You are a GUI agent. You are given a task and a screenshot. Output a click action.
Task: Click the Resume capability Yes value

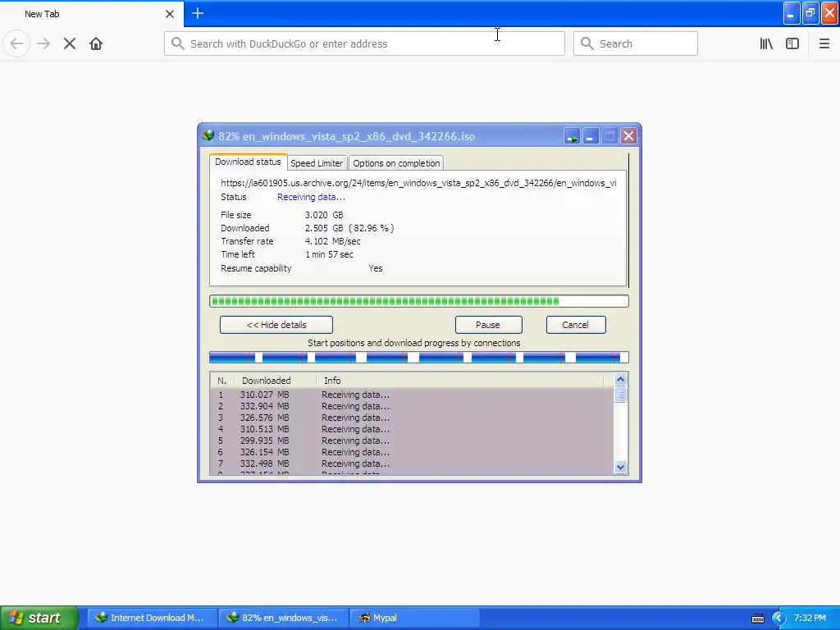(376, 268)
